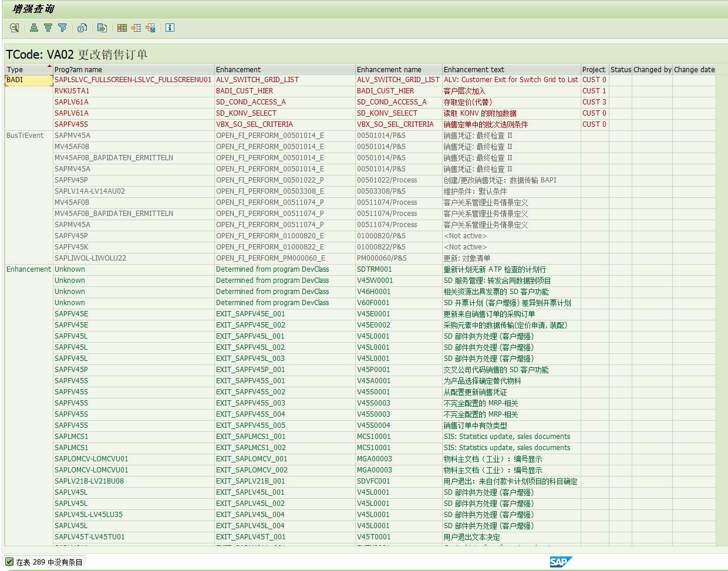Select the Status column header

(x=621, y=69)
